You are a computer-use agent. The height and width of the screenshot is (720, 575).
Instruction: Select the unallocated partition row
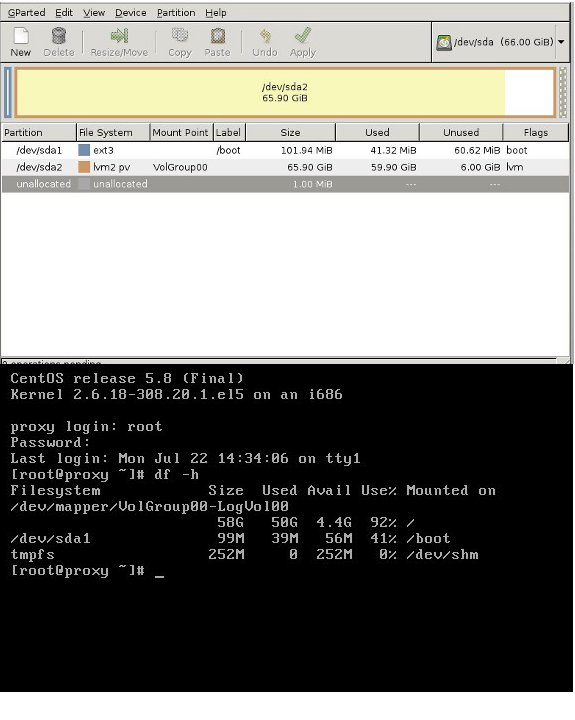(x=285, y=184)
